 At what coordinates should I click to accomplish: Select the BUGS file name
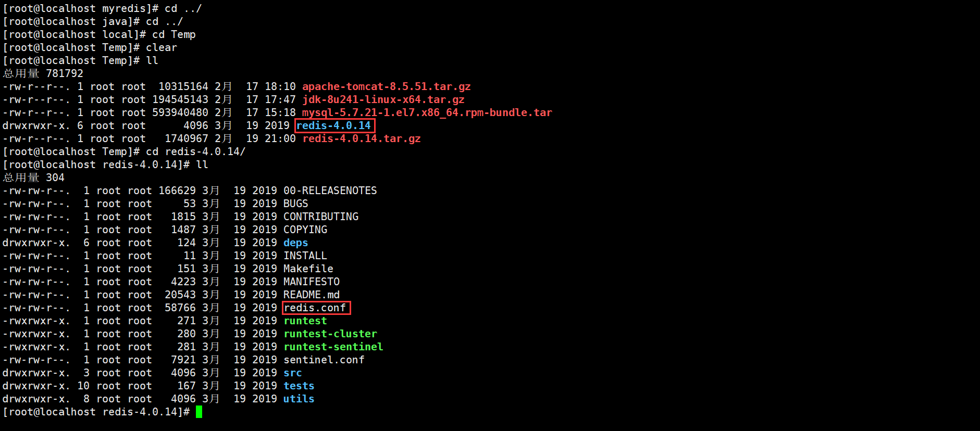coord(295,204)
